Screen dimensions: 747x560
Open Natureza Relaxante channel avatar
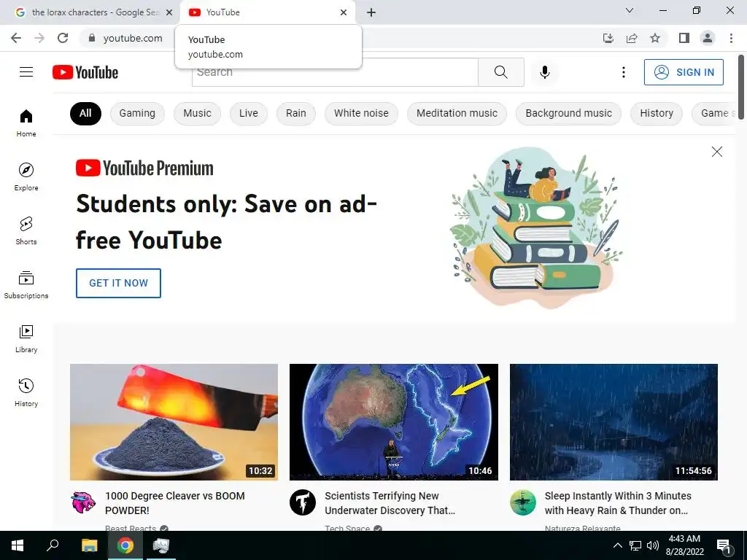click(x=522, y=502)
